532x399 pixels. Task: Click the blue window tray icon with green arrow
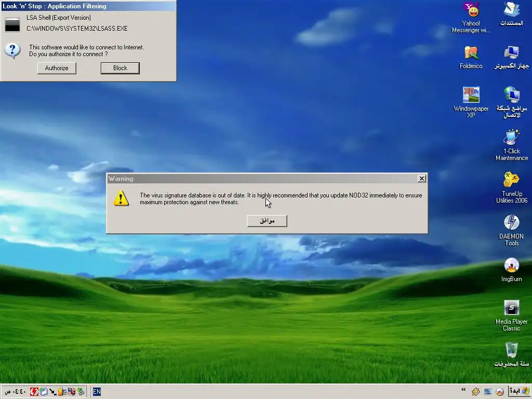(44, 392)
